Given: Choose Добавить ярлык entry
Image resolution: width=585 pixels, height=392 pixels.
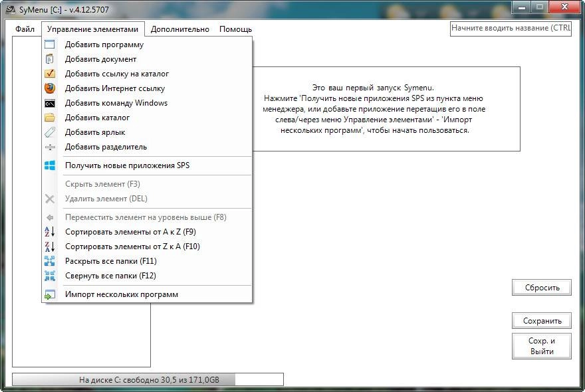Looking at the screenshot, I should click(147, 132).
